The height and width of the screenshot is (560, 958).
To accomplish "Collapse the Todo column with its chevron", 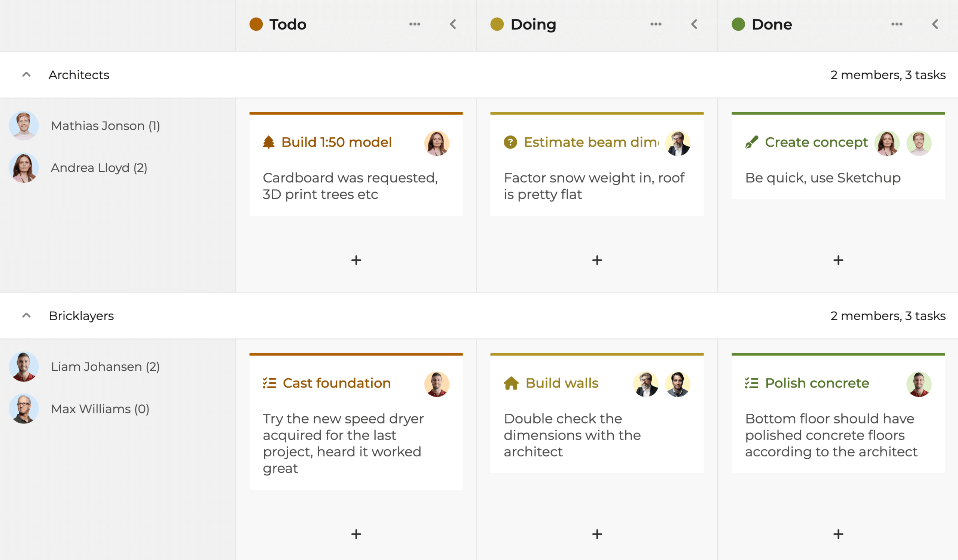I will point(453,24).
